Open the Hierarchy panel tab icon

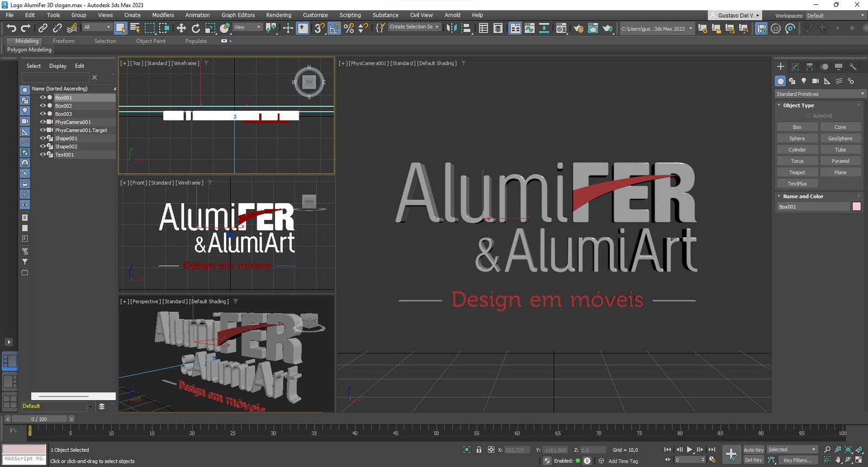[809, 66]
